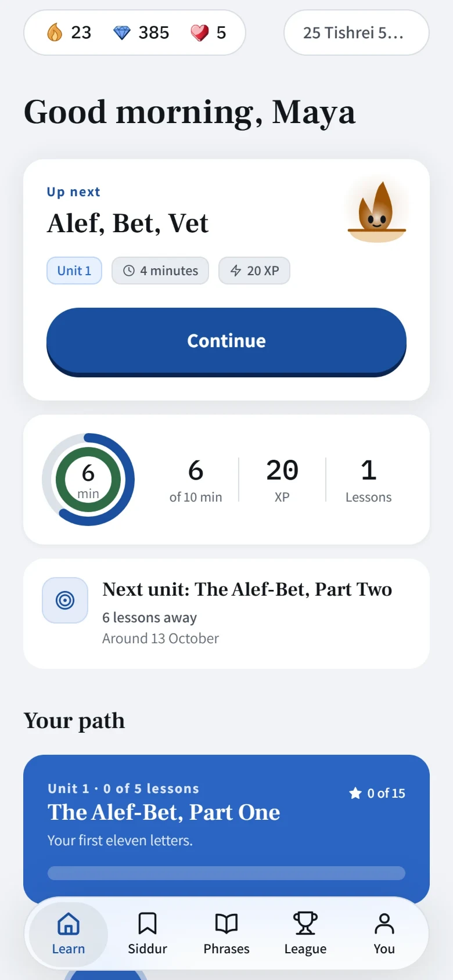The height and width of the screenshot is (980, 453).
Task: Go to the Phrases book tab
Action: pos(227,934)
